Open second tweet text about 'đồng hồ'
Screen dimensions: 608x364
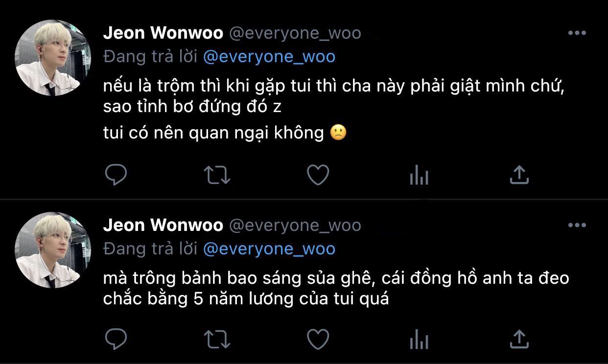(x=336, y=288)
